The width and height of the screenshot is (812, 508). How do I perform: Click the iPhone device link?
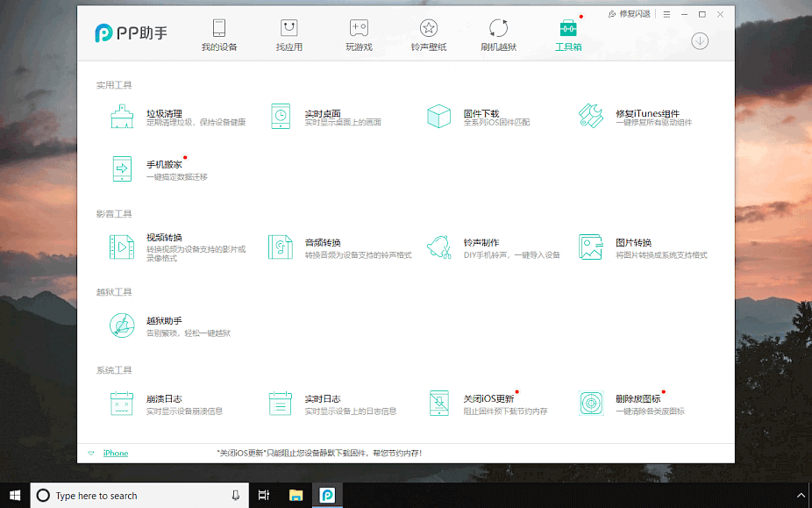tap(116, 454)
